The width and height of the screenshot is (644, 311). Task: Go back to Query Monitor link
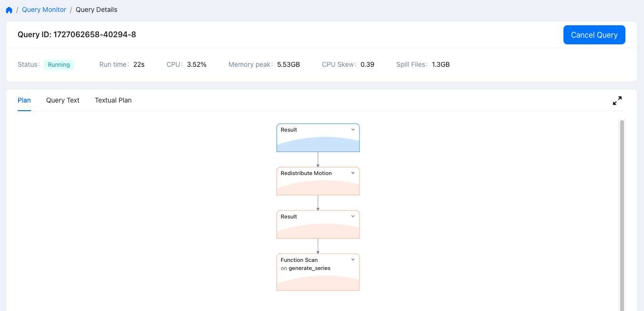click(44, 10)
